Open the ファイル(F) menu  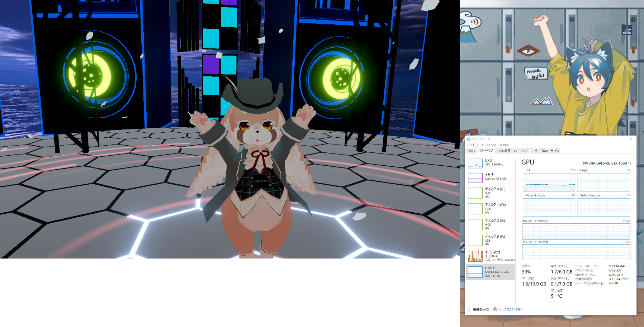click(x=472, y=145)
